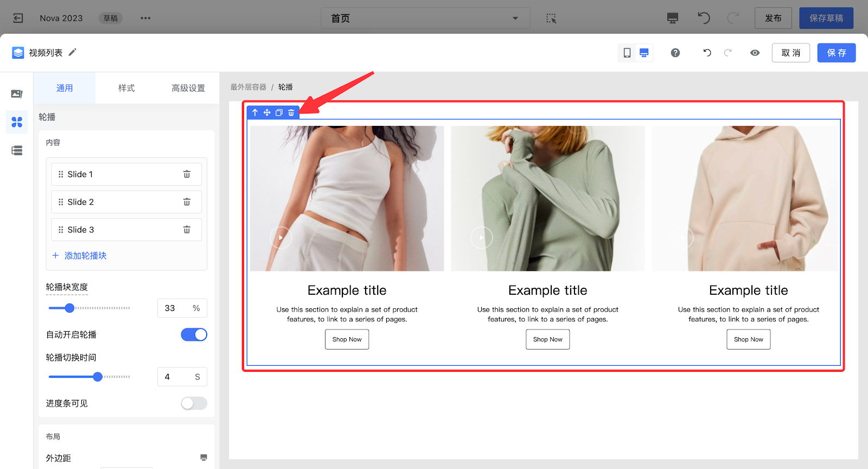Click the pencil icon to rename 视频列表

point(73,52)
